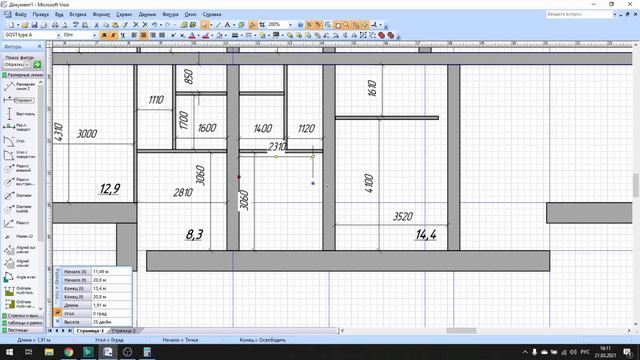Close the Фигуры shapes panel
Image resolution: width=640 pixels, height=360 pixels.
pyautogui.click(x=40, y=47)
